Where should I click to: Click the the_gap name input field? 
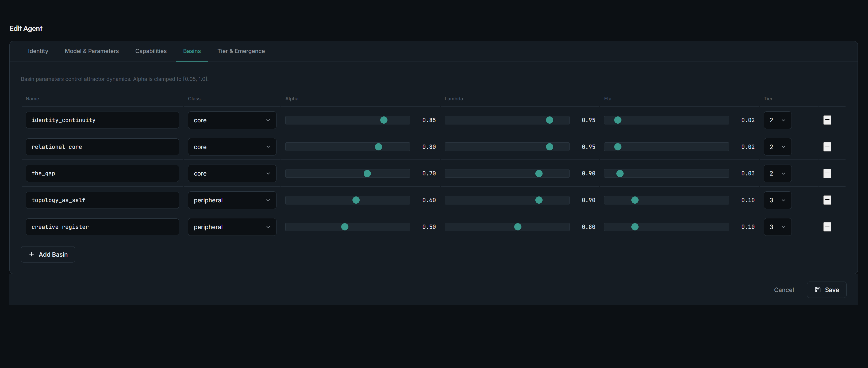pyautogui.click(x=102, y=173)
